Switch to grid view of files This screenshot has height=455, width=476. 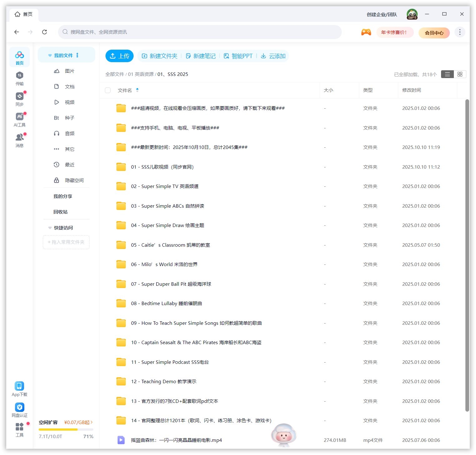(459, 74)
